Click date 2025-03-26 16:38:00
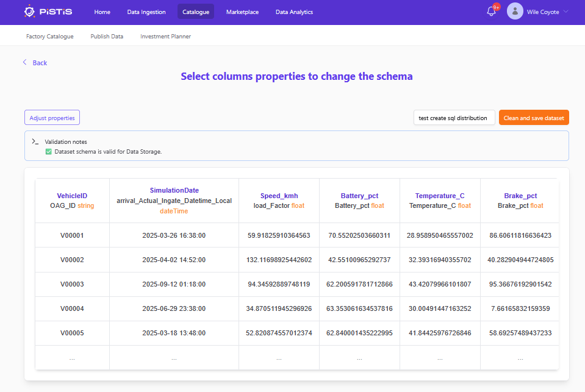Screen dimensions: 585x392 pyautogui.click(x=174, y=235)
